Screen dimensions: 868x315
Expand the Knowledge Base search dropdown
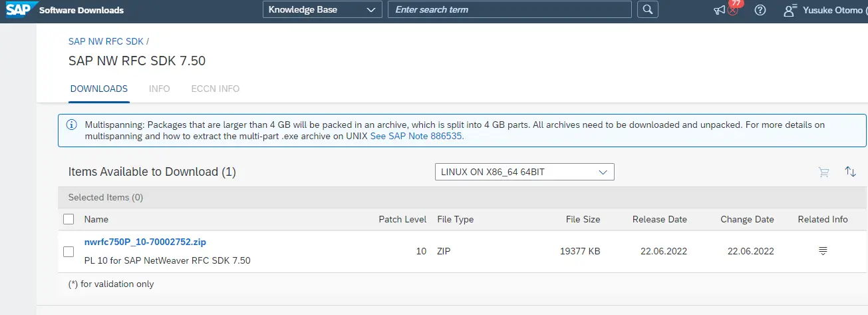click(322, 9)
